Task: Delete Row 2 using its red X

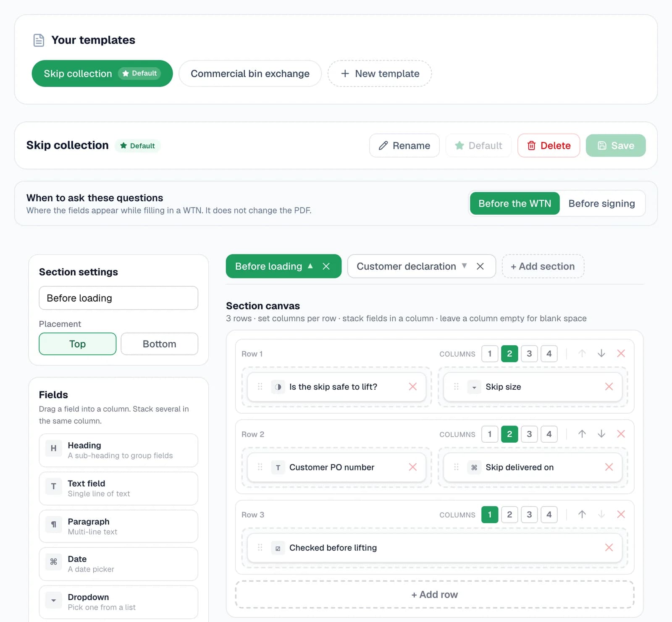Action: [x=621, y=434]
